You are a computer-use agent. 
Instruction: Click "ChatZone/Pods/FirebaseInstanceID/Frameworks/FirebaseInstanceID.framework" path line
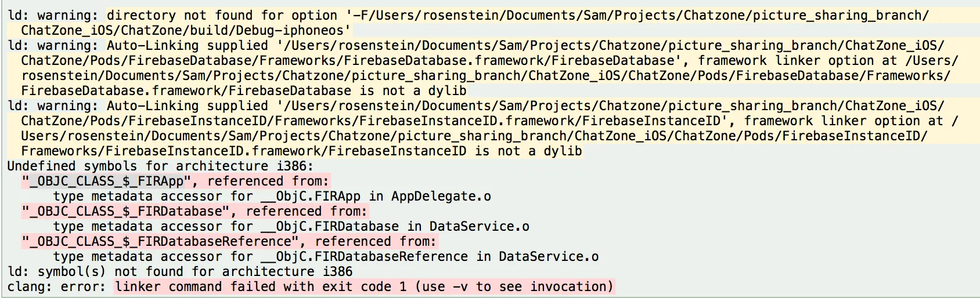pos(372,121)
